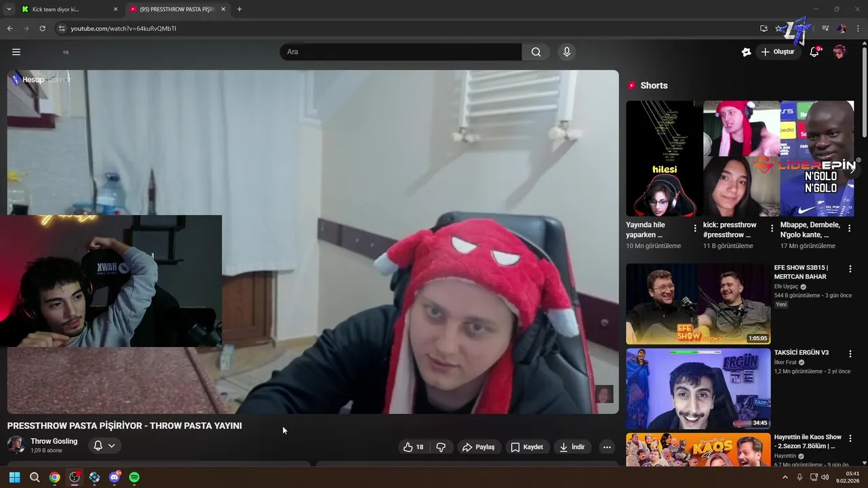
Task: Close the PRESSTHROW PASTA tab
Action: coord(223,9)
